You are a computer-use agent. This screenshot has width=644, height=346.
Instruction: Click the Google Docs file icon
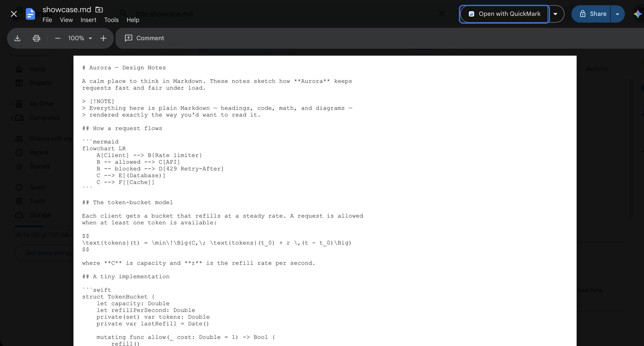click(x=30, y=14)
